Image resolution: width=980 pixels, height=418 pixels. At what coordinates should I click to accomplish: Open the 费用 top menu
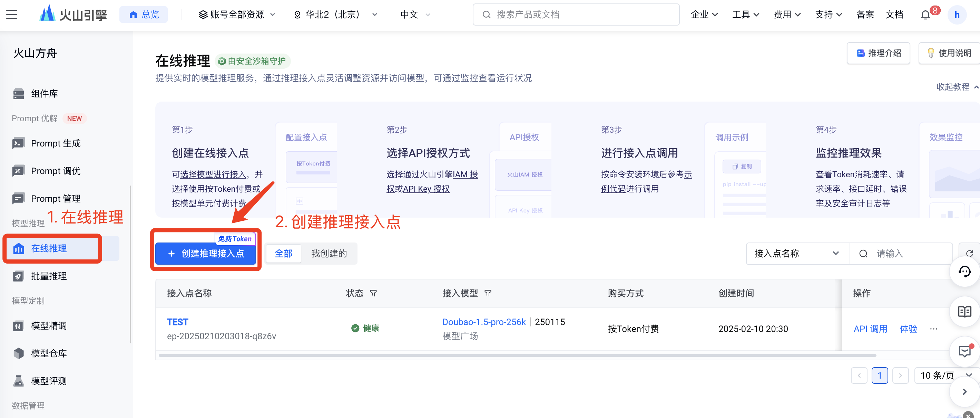coord(787,15)
